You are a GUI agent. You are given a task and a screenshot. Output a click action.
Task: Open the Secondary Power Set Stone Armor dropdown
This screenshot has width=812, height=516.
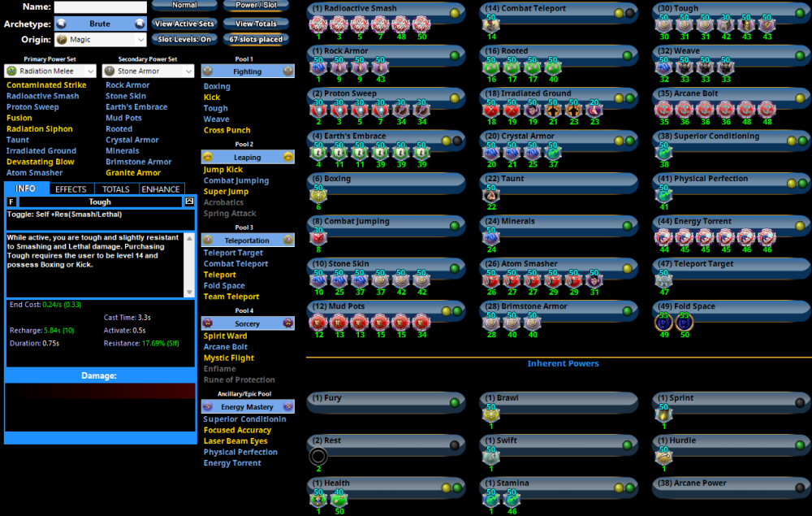[149, 72]
